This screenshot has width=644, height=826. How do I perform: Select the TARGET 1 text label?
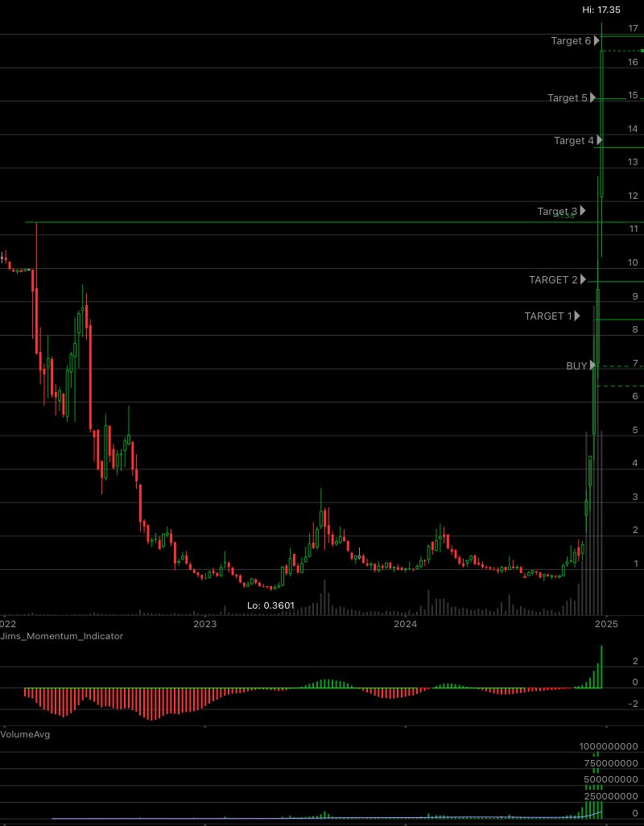[548, 316]
